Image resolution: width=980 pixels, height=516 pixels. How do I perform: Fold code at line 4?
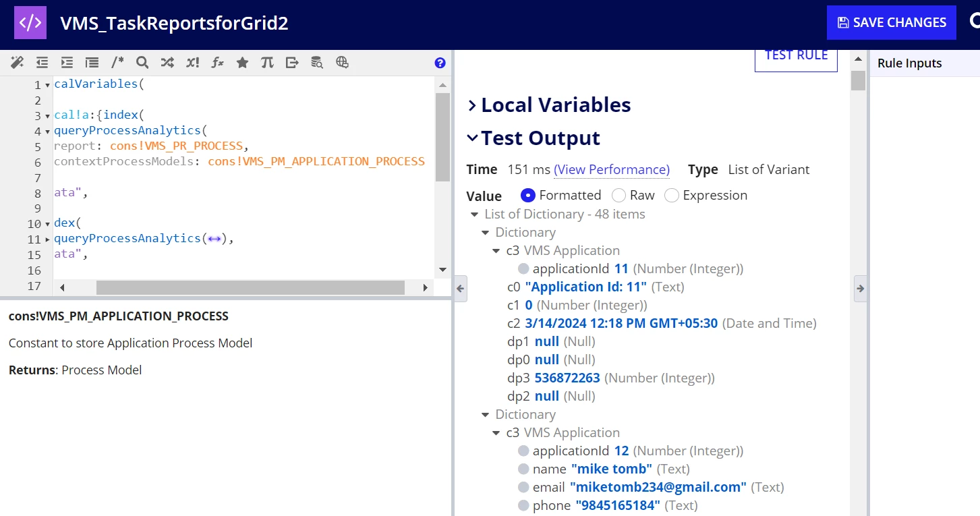pyautogui.click(x=47, y=132)
